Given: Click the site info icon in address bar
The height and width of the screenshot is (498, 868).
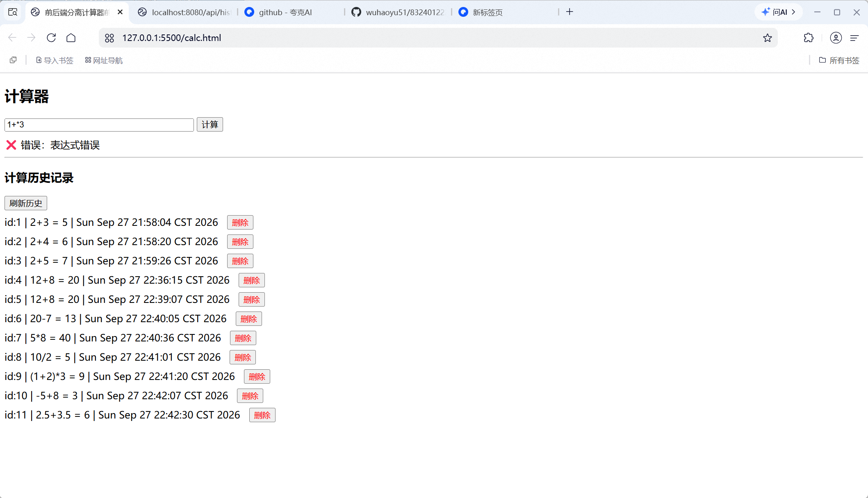Looking at the screenshot, I should click(109, 38).
